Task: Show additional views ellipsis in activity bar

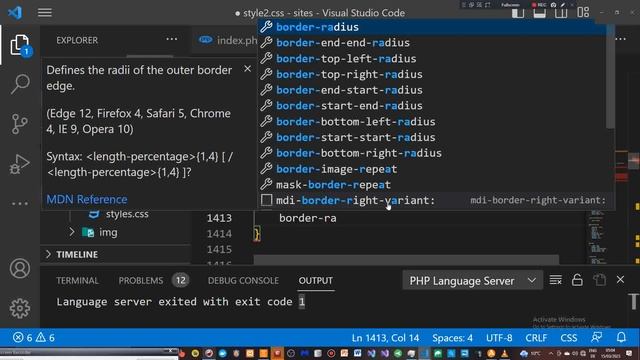Action: [20, 203]
